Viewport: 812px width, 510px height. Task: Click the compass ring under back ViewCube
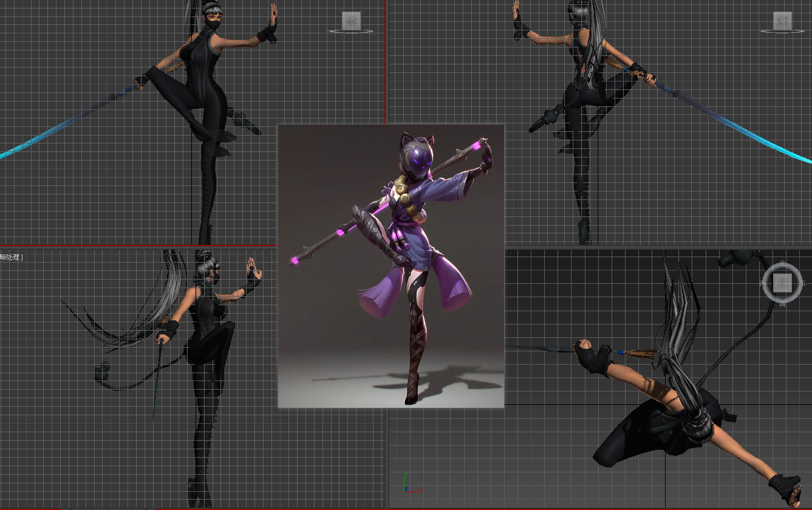tap(783, 31)
